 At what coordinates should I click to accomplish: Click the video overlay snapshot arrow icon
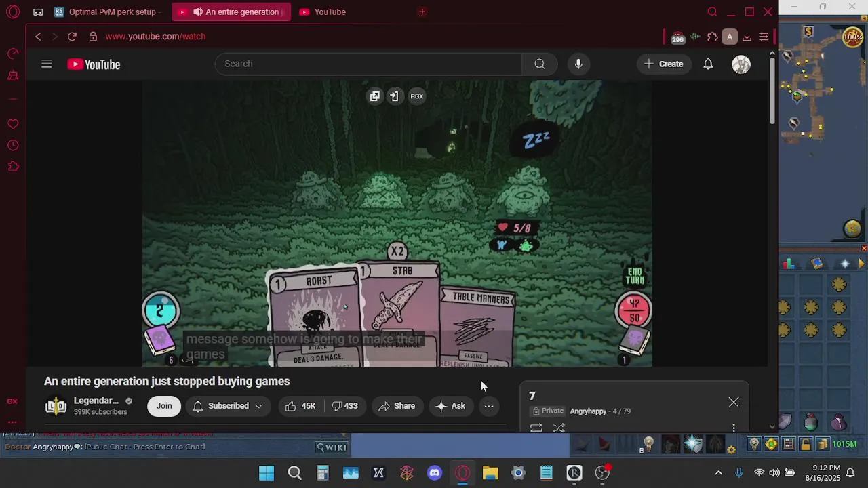[x=394, y=96]
